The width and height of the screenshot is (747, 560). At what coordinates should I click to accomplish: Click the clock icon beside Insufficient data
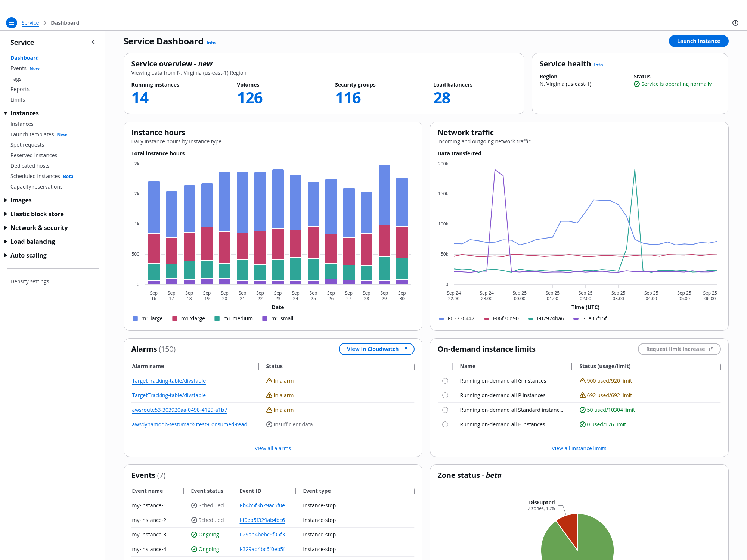pos(269,424)
